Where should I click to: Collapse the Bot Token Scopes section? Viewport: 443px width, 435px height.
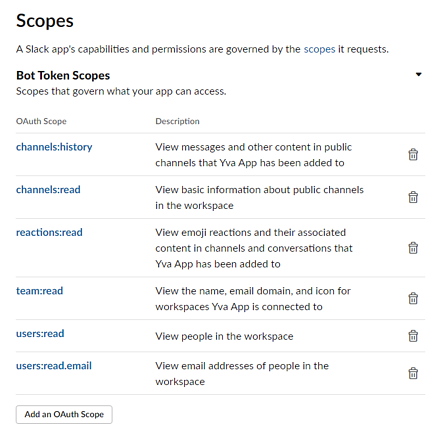click(x=419, y=74)
